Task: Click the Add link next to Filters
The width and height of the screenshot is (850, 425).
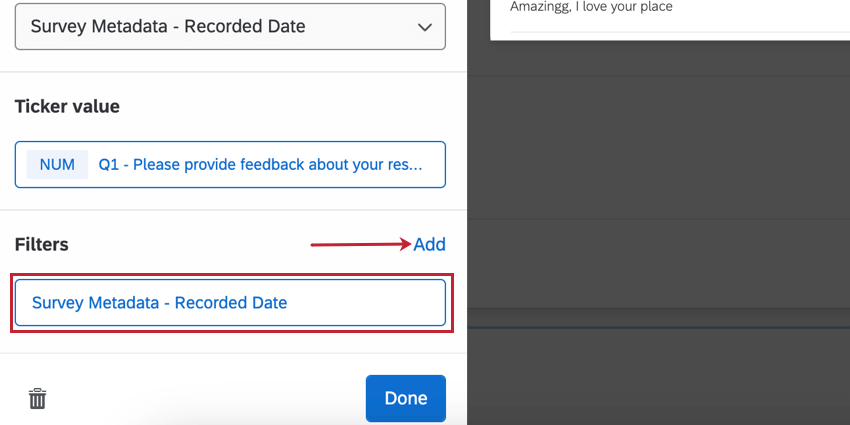Action: [429, 244]
